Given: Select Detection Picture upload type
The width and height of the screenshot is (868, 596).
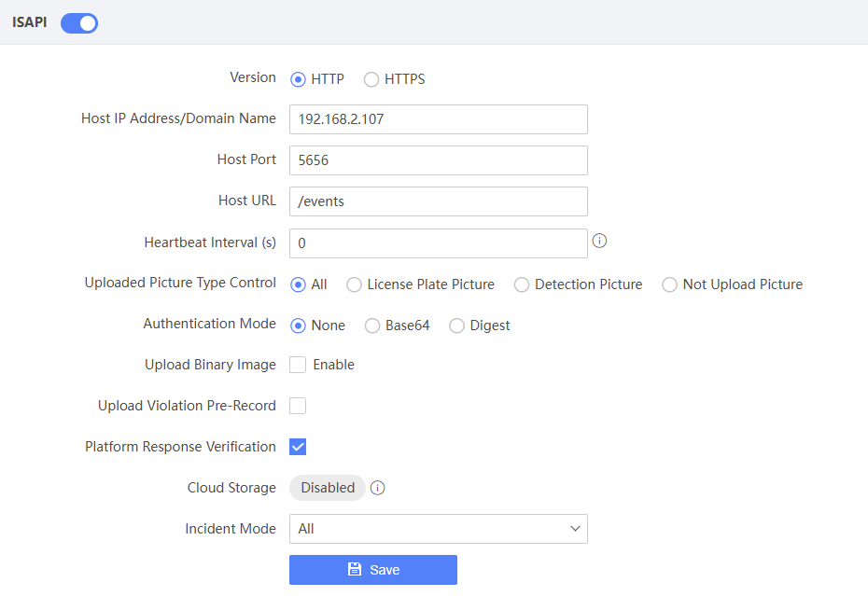Looking at the screenshot, I should pyautogui.click(x=522, y=284).
